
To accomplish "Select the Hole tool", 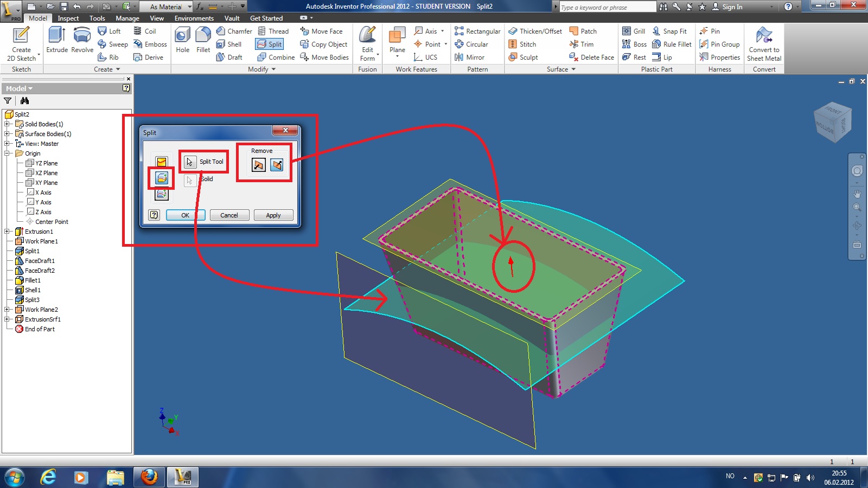I will click(183, 41).
